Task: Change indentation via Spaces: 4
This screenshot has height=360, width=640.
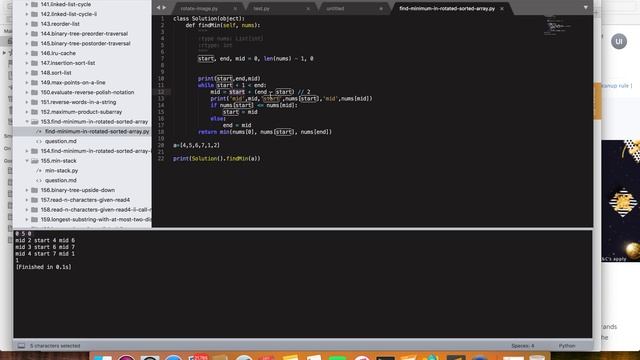Action: pos(522,346)
